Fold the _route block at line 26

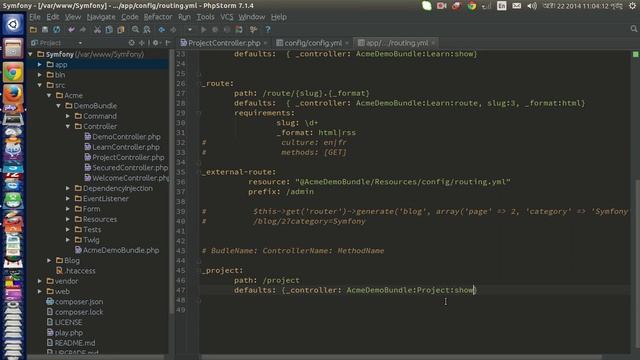click(x=199, y=83)
